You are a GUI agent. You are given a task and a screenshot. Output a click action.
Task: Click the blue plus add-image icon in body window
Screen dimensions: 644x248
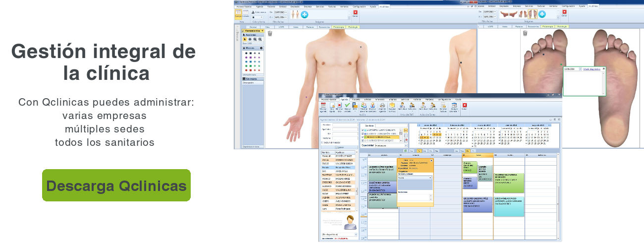(304, 14)
